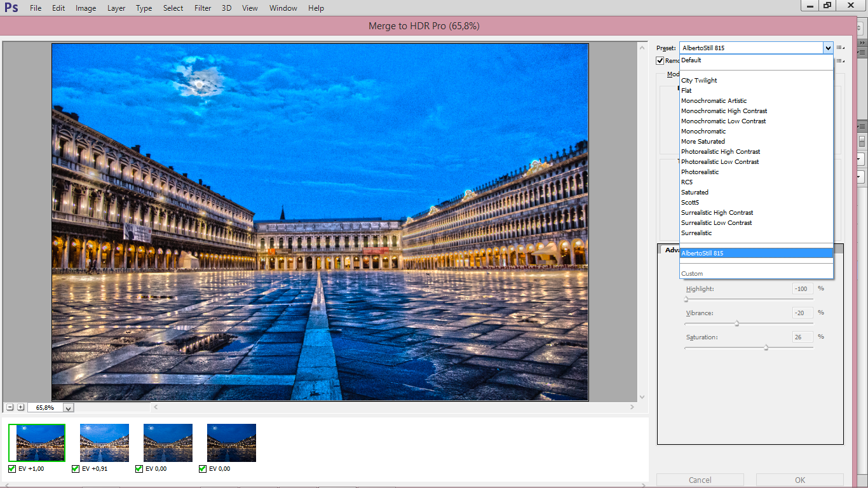This screenshot has height=488, width=868.
Task: Click the Photoshop Ps logo icon
Action: pyautogui.click(x=11, y=8)
